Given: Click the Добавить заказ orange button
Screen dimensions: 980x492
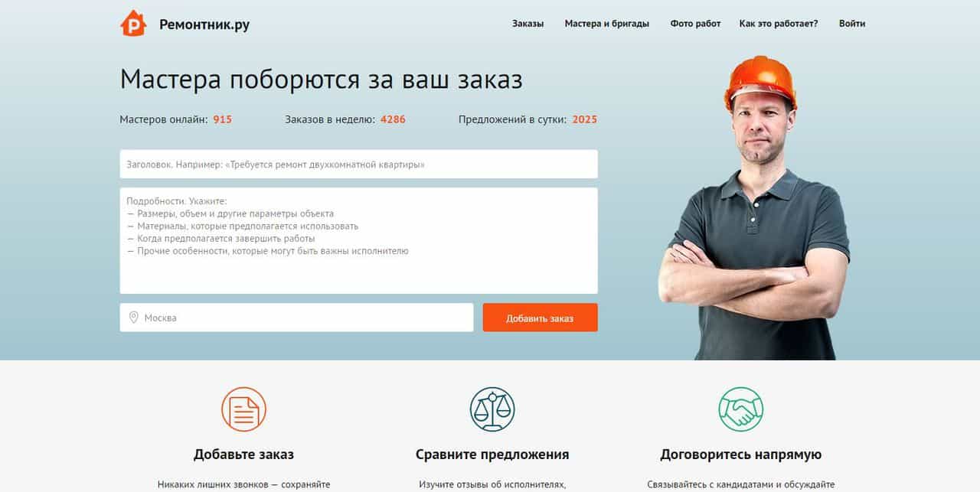Looking at the screenshot, I should [540, 318].
